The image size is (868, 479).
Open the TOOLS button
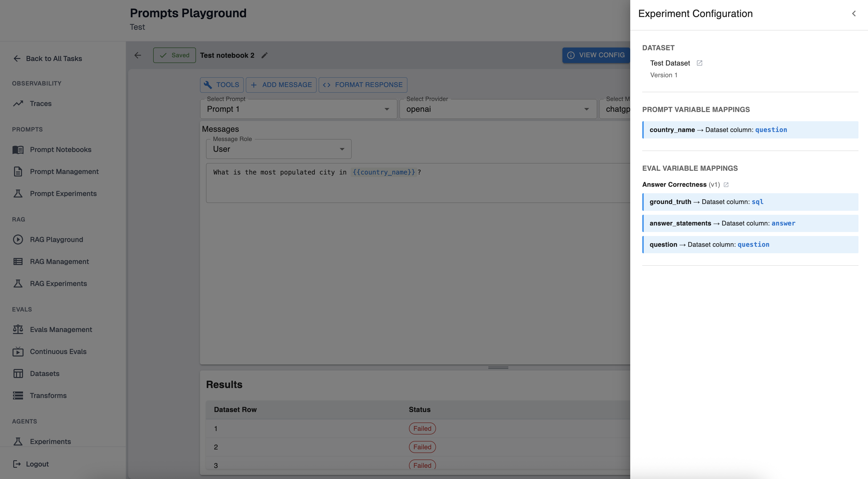[x=222, y=85]
